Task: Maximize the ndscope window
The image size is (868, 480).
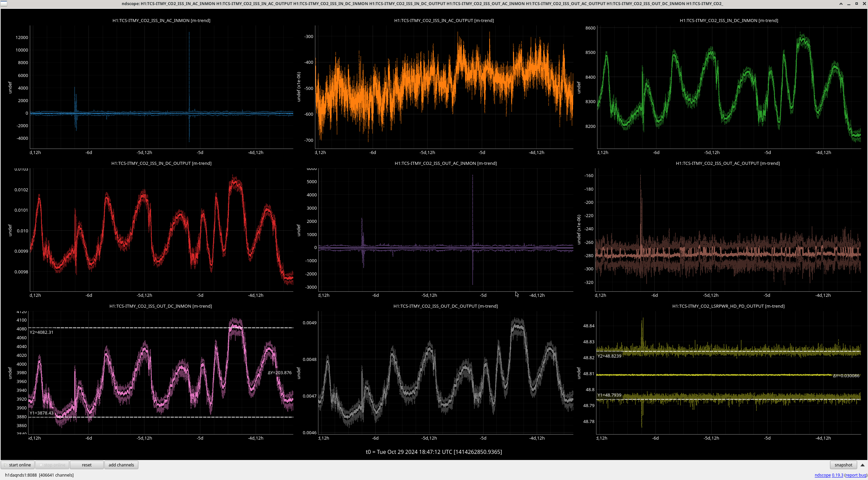Action: point(856,3)
